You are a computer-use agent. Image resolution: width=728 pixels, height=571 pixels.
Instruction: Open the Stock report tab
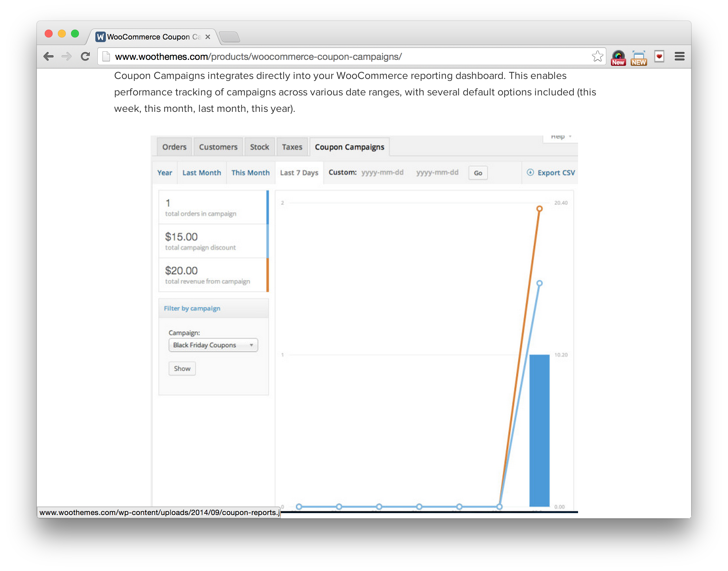coord(259,147)
